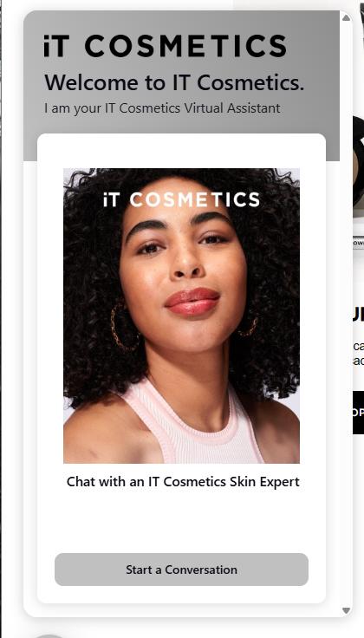Click the model portrait photo

point(181,316)
